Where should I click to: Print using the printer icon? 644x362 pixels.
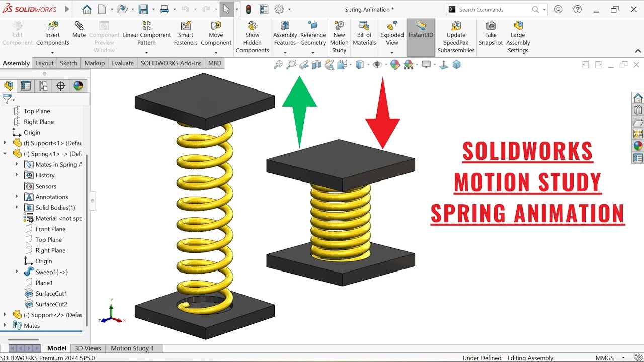coord(164,9)
